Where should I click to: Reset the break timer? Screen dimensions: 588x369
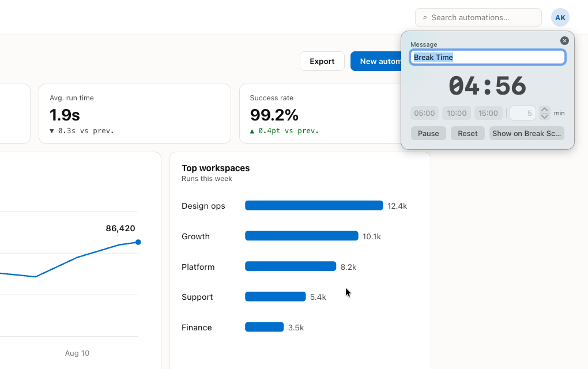tap(468, 134)
